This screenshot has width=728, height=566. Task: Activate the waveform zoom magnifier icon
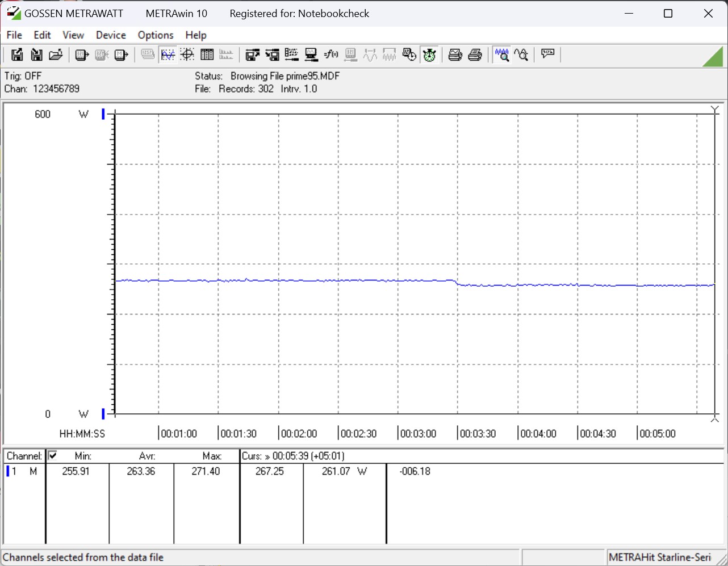coord(501,54)
